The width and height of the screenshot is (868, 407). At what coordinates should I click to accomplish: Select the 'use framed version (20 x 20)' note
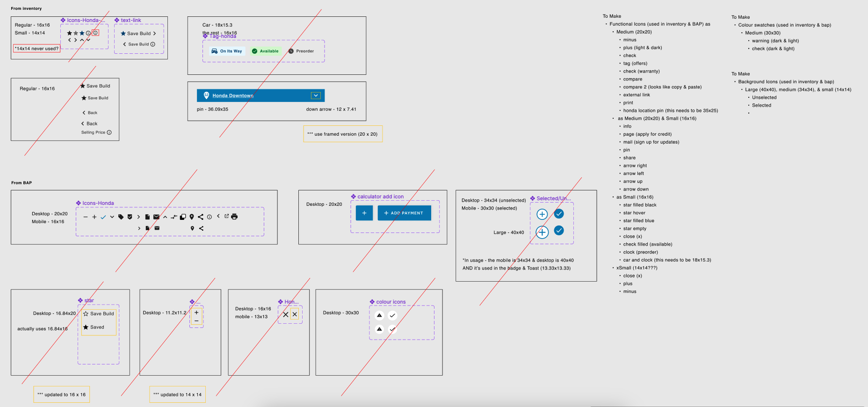[343, 134]
